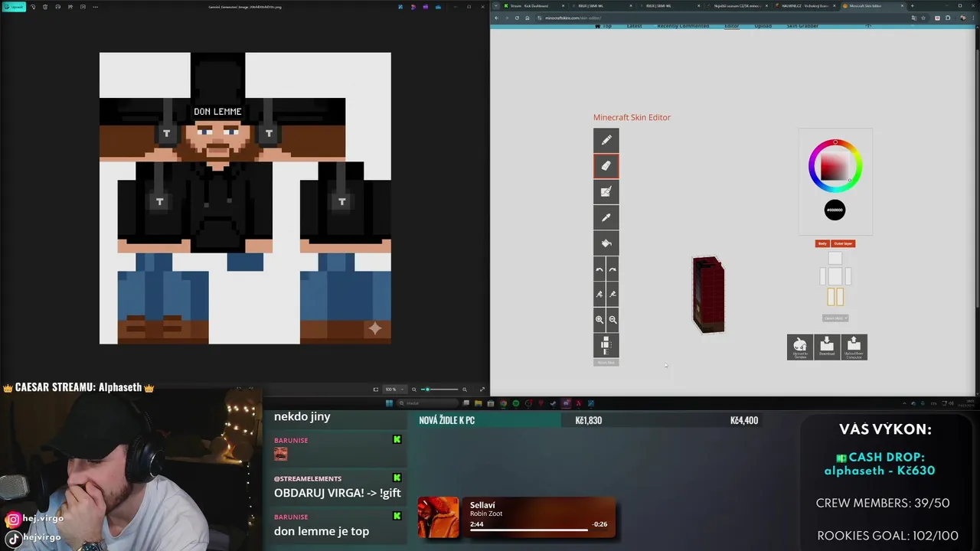Toggle right leg in body diagram
The width and height of the screenshot is (980, 551).
pyautogui.click(x=839, y=297)
